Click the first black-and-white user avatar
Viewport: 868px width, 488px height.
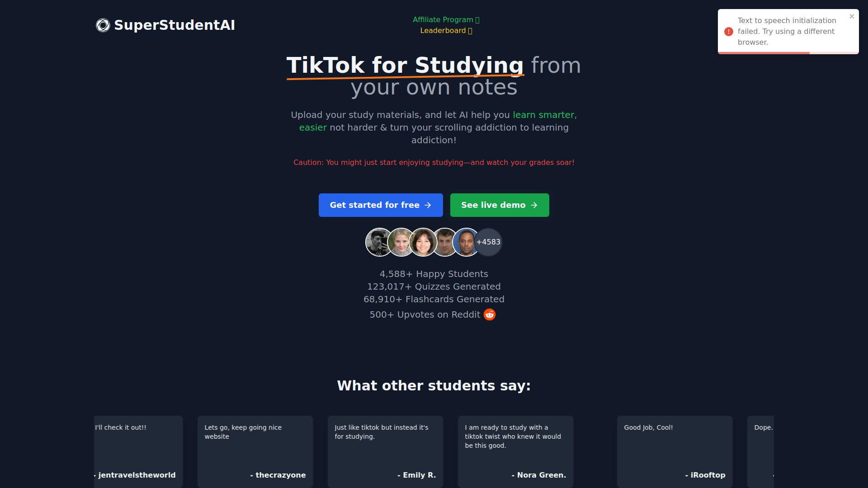pos(377,242)
